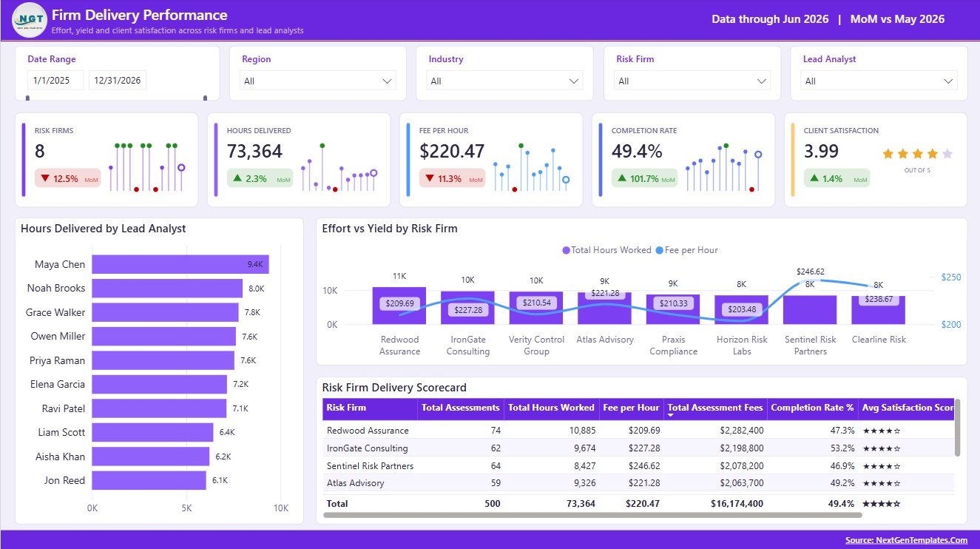This screenshot has height=549, width=980.
Task: Select the Aisha Khan bar
Action: 151,457
